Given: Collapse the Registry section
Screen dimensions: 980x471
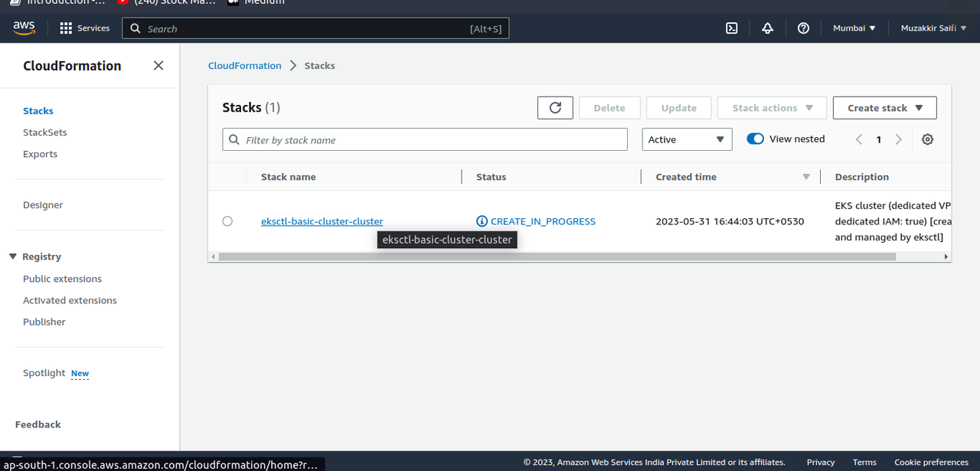Looking at the screenshot, I should (13, 257).
